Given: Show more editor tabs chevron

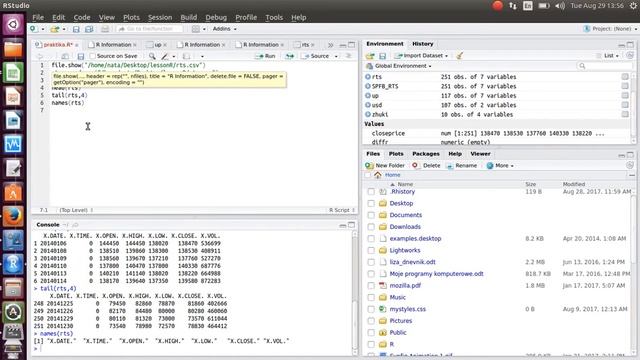Looking at the screenshot, I should click(x=330, y=45).
